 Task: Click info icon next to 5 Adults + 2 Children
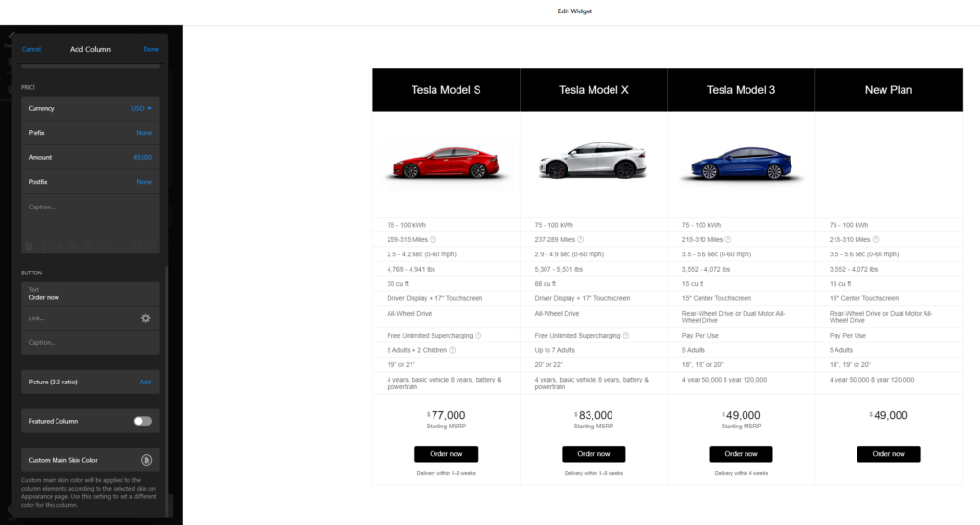click(x=453, y=350)
